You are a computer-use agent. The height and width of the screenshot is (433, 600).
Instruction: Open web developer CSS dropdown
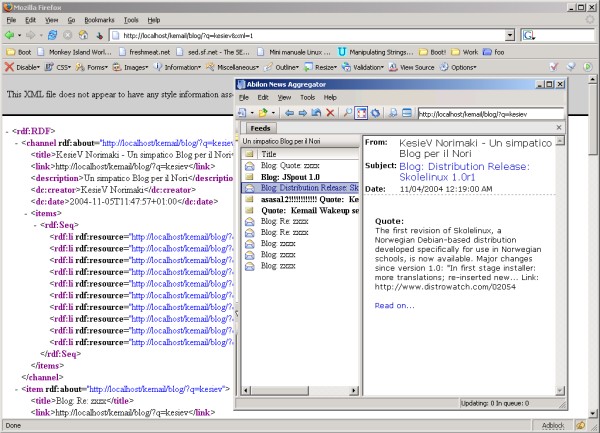point(58,67)
